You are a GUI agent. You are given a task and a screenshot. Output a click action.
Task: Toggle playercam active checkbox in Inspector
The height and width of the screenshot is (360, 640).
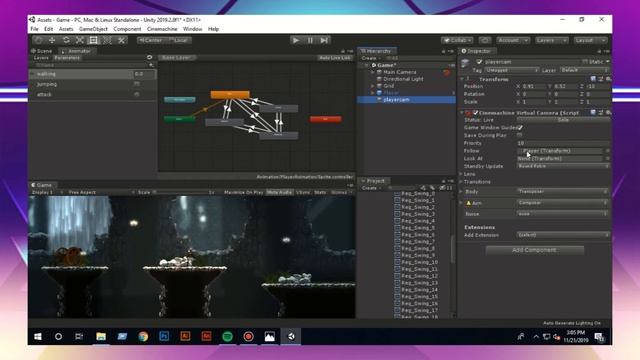[479, 62]
